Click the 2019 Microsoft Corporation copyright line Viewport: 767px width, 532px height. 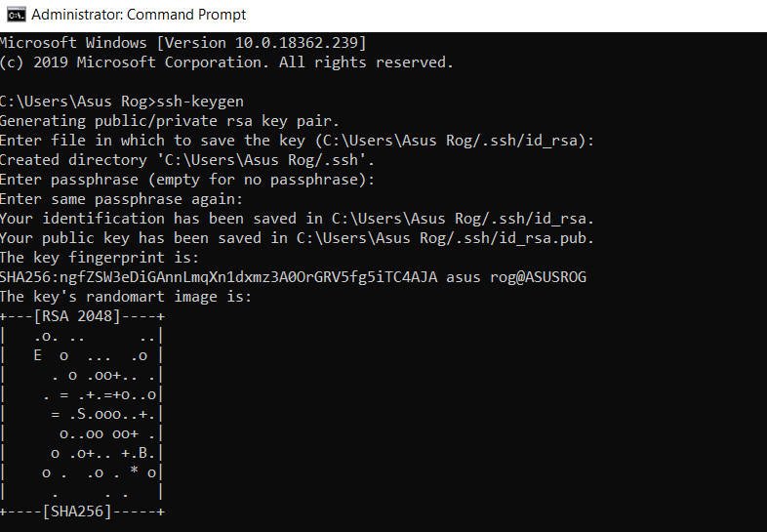click(226, 62)
